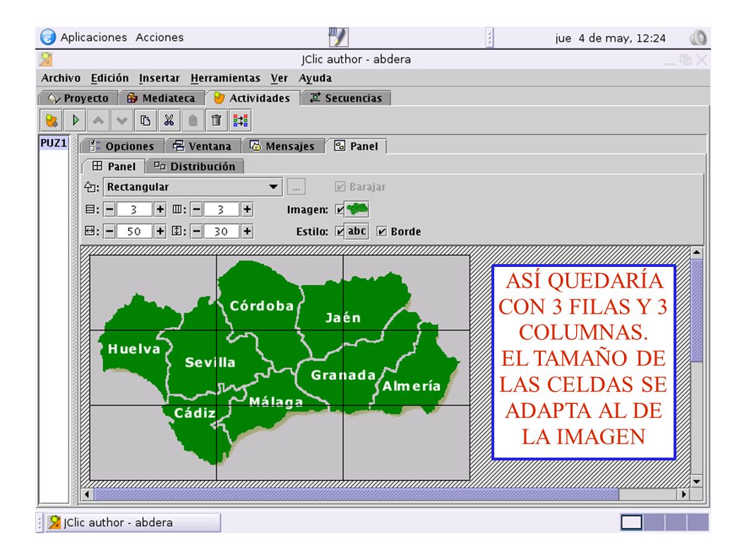Click the vertical scrollbar down arrow
This screenshot has width=747, height=560.
click(x=696, y=482)
